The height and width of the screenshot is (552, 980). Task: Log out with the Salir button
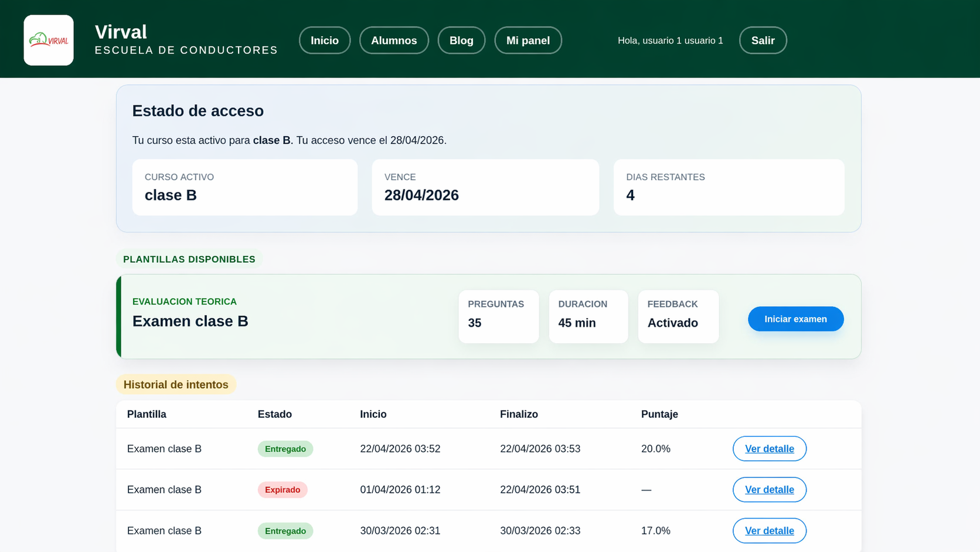763,40
